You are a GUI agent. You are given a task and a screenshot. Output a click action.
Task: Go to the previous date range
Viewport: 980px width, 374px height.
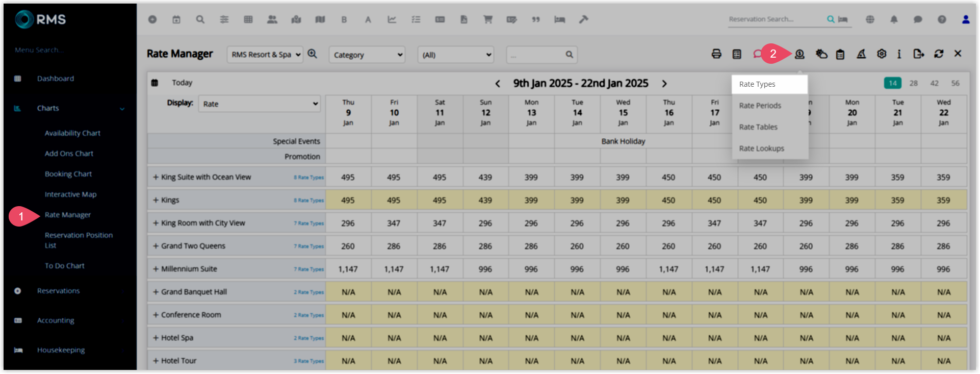point(498,84)
